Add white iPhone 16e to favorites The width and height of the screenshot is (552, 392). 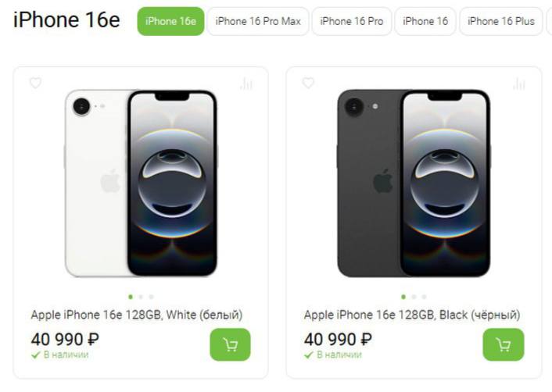coord(35,83)
